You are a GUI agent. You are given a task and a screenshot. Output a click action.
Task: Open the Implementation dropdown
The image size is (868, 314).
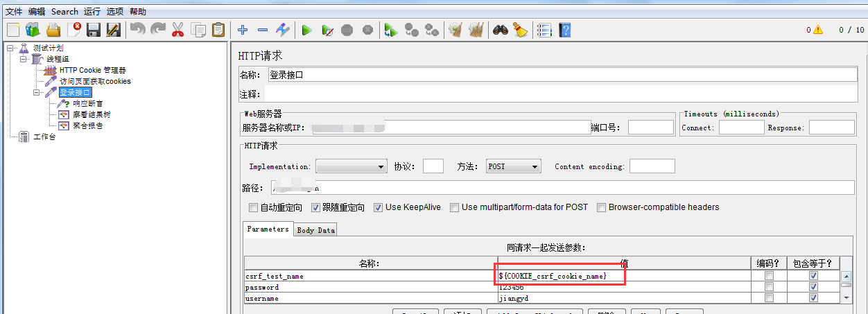click(x=351, y=166)
